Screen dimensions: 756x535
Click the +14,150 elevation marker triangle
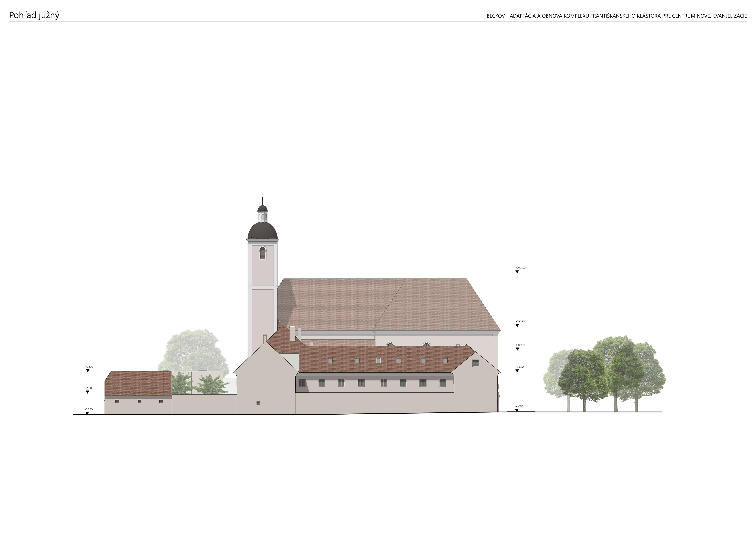point(517,325)
